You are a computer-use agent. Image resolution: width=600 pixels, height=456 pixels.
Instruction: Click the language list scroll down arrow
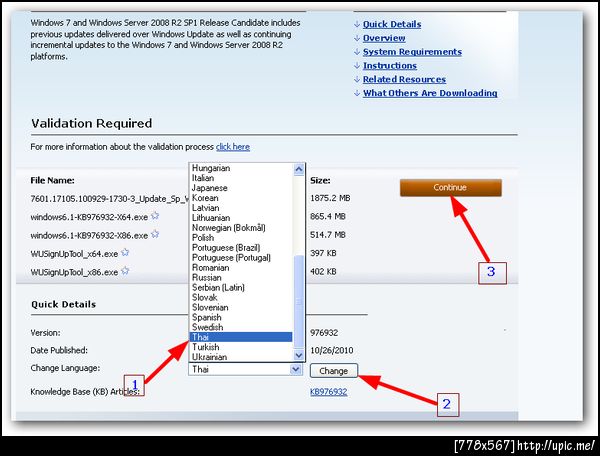coord(299,355)
